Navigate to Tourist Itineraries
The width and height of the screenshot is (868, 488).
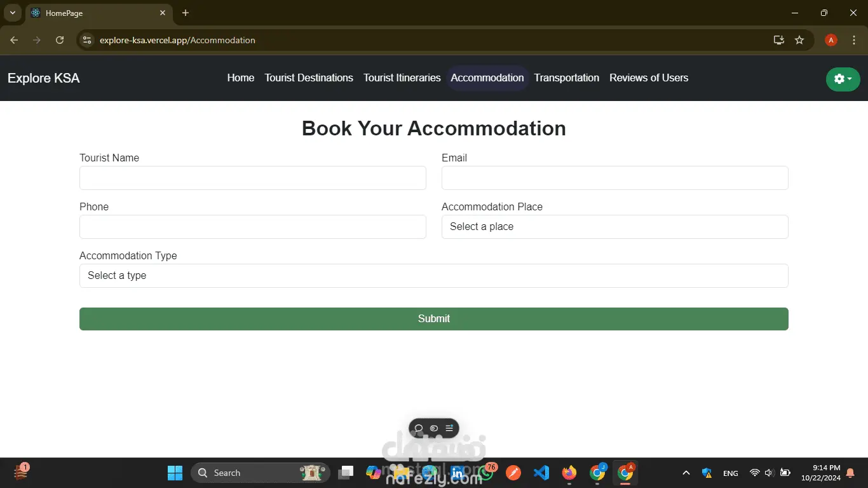(x=402, y=78)
